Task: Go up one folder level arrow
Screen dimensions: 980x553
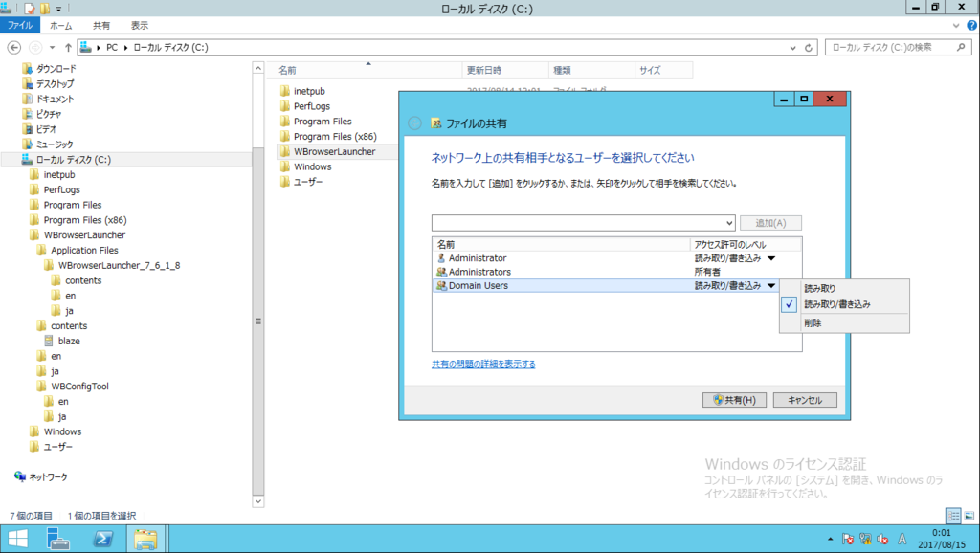Action: (x=68, y=48)
